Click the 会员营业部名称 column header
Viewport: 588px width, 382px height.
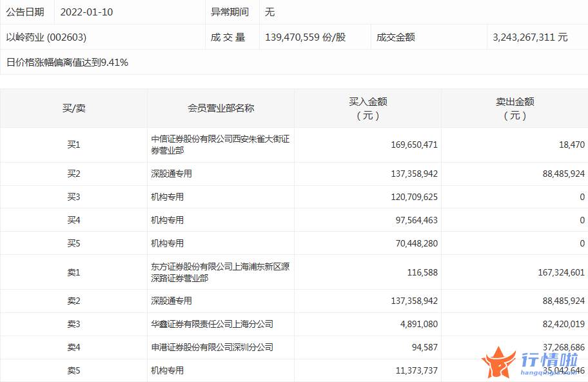(221, 108)
